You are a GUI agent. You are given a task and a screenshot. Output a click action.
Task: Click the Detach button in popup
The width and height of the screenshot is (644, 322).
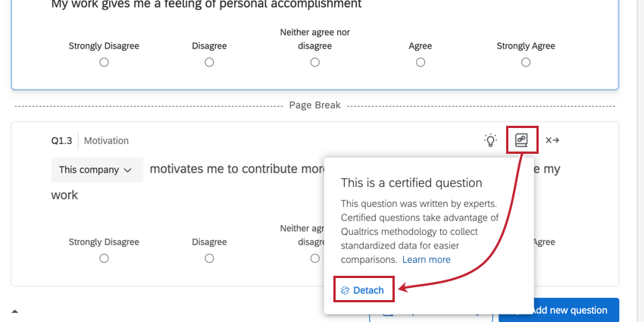363,290
